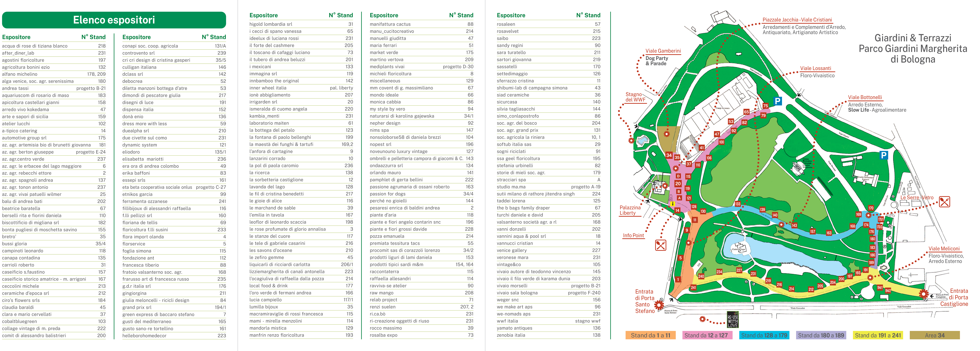Click the 'Info Point' label
The height and width of the screenshot is (351, 980).
tap(633, 235)
